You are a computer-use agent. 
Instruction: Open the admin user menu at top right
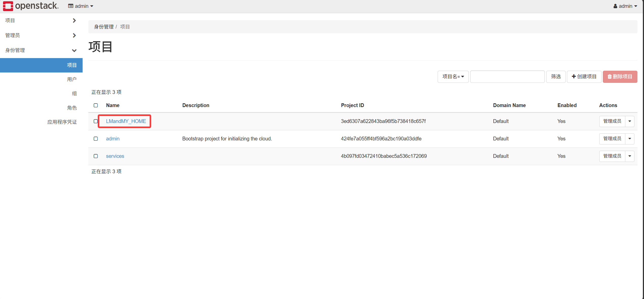point(625,6)
